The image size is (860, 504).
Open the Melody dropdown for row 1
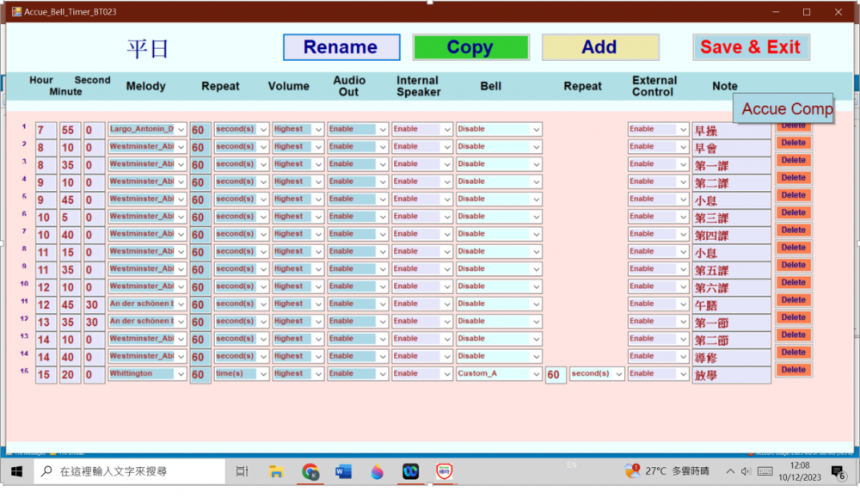coord(180,129)
